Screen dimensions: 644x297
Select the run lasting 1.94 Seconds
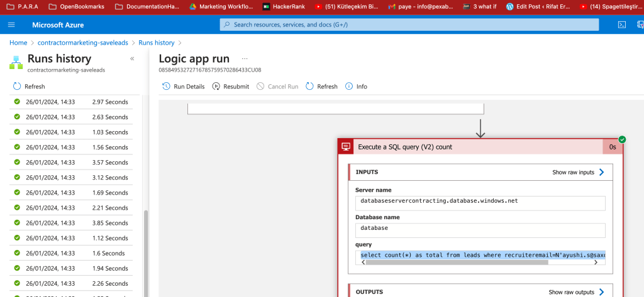71,268
